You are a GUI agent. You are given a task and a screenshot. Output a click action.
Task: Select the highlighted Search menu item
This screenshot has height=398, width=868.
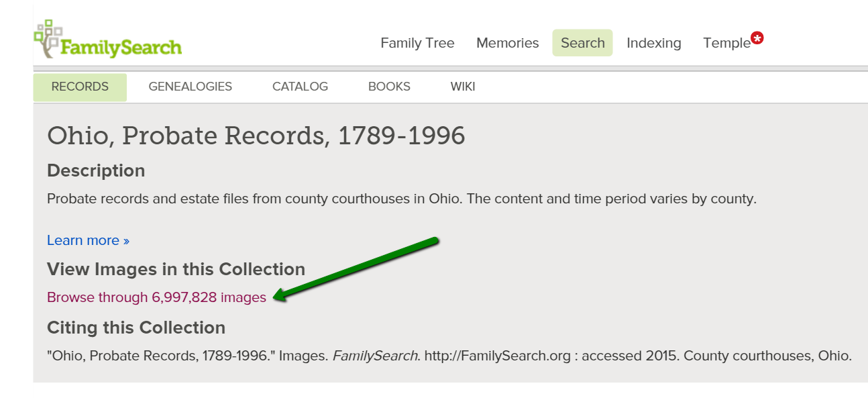tap(582, 43)
